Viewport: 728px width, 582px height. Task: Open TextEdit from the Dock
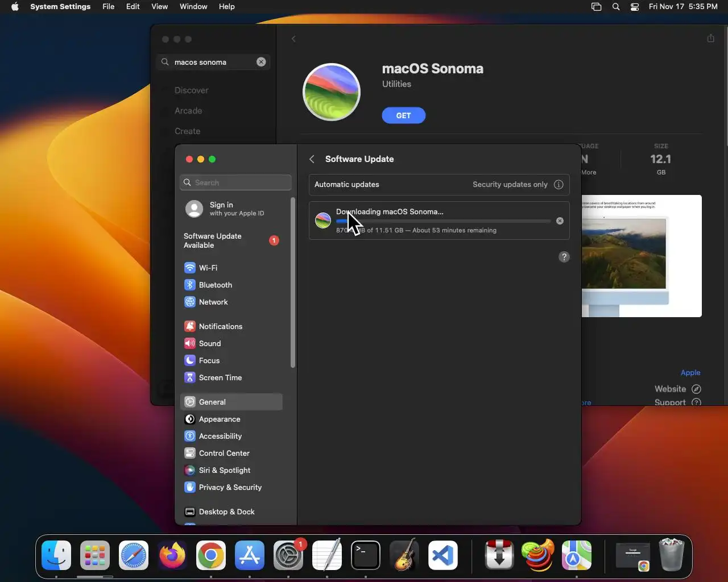pos(327,555)
